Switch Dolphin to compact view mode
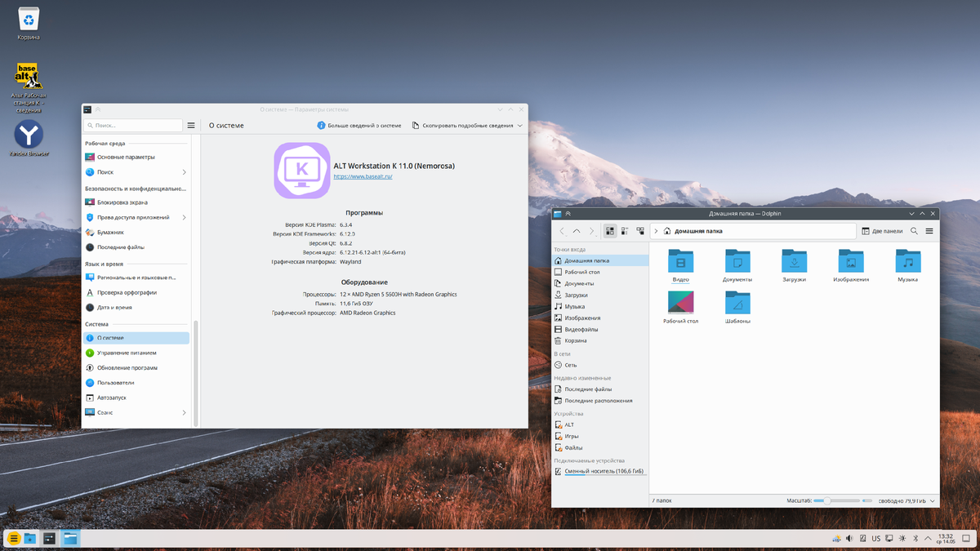 pyautogui.click(x=625, y=231)
